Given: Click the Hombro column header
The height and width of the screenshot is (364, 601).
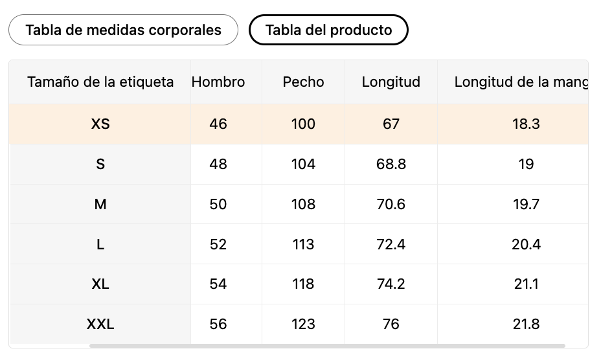Looking at the screenshot, I should pos(218,82).
